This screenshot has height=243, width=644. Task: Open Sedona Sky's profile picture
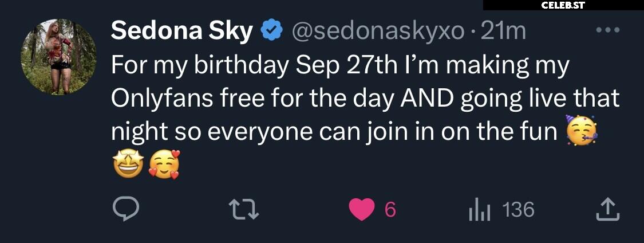[59, 57]
